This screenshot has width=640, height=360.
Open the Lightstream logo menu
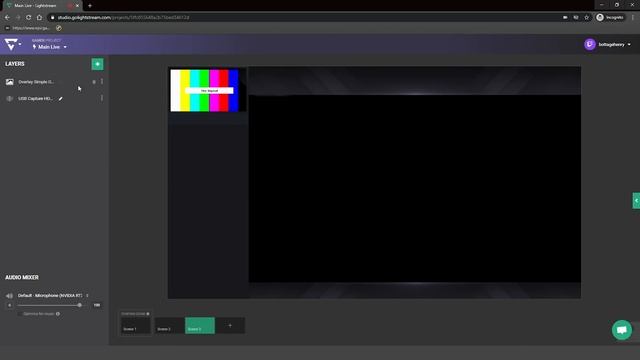(x=12, y=44)
